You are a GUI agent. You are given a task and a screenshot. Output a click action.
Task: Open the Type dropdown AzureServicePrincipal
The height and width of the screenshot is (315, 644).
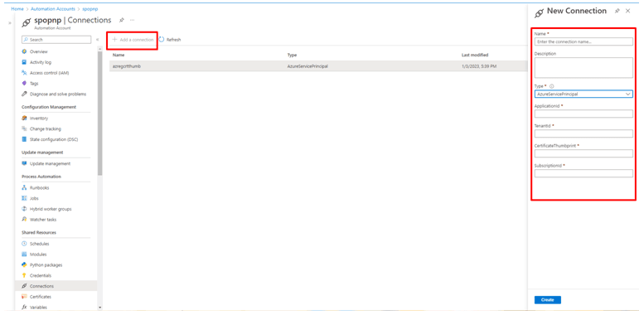click(x=583, y=94)
